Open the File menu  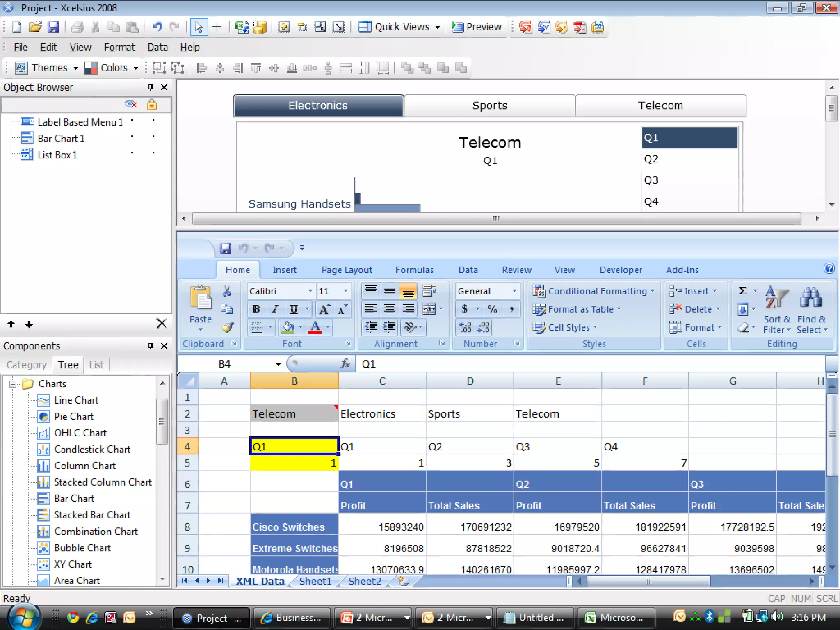pos(21,48)
